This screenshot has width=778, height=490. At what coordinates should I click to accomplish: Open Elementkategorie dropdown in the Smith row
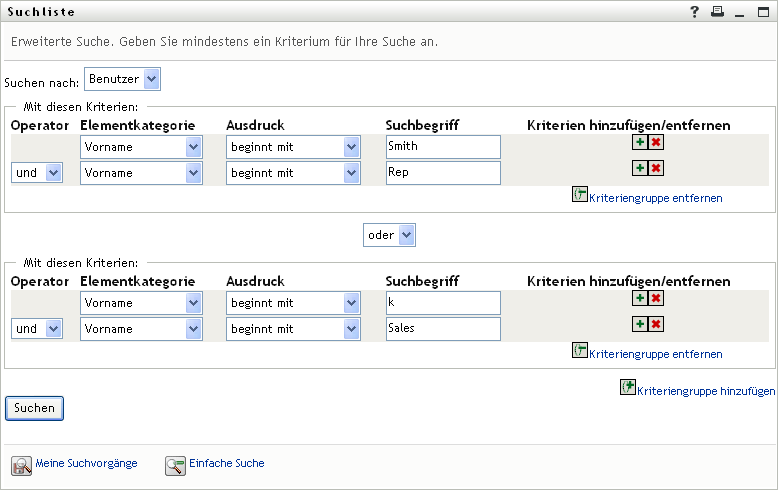coord(141,147)
